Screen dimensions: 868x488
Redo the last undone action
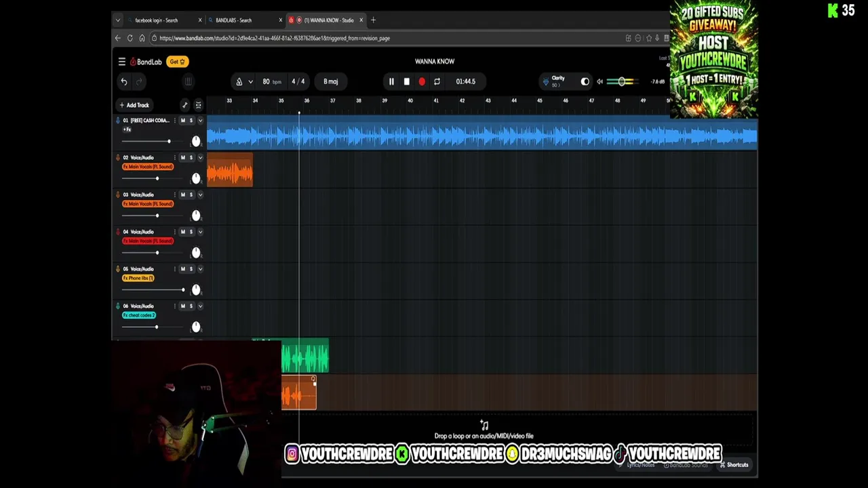pyautogui.click(x=139, y=81)
